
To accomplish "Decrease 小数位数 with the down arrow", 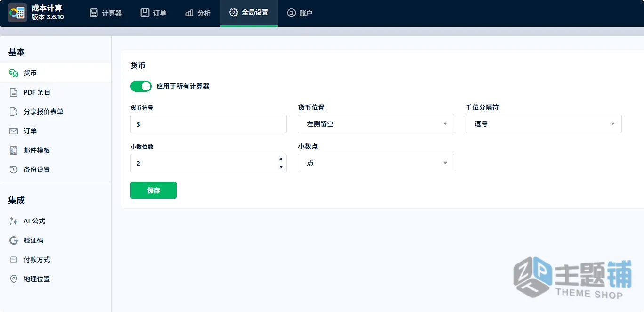I will point(281,167).
